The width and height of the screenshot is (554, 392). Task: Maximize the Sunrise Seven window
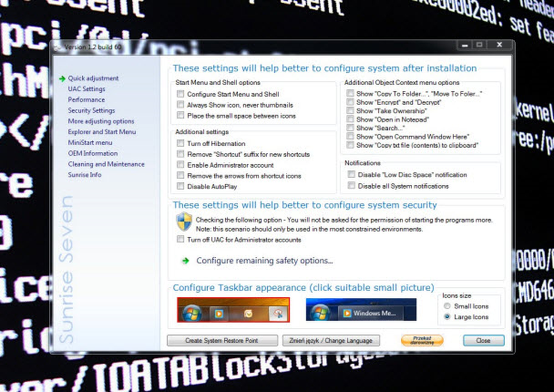tap(480, 45)
